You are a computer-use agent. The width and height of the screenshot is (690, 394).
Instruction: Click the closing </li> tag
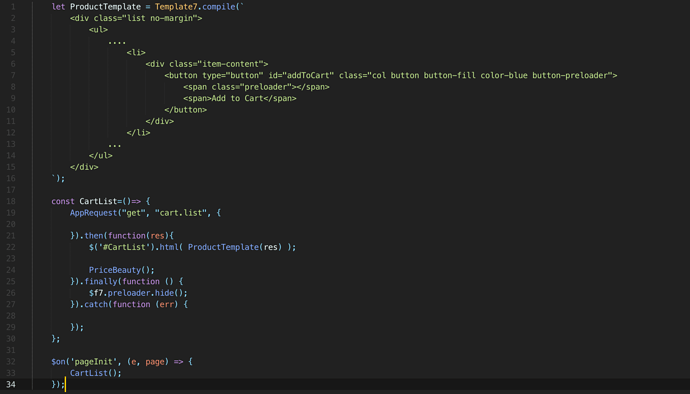coord(138,133)
